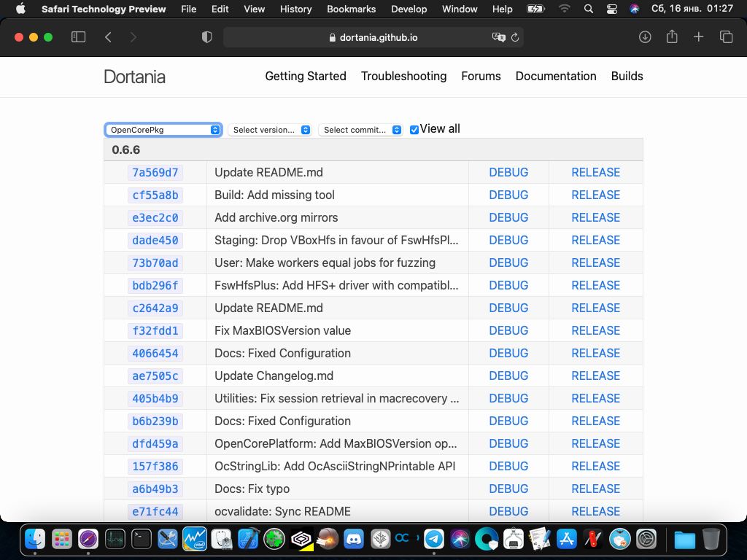Image resolution: width=747 pixels, height=560 pixels.
Task: Show the downloads button in Safari toolbar
Action: coord(645,37)
